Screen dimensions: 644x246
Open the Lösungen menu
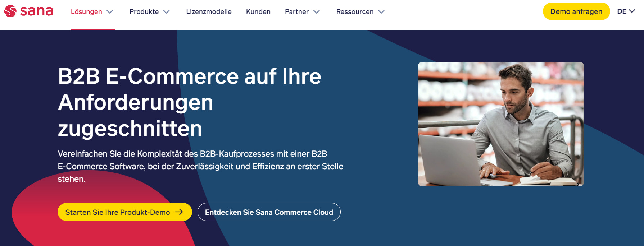[86, 12]
